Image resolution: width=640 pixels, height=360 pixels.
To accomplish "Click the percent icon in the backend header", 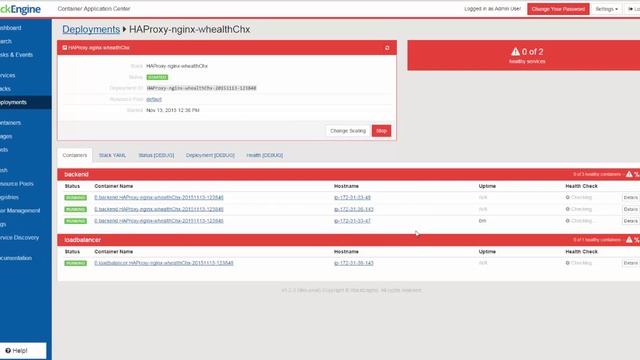I will tap(637, 174).
